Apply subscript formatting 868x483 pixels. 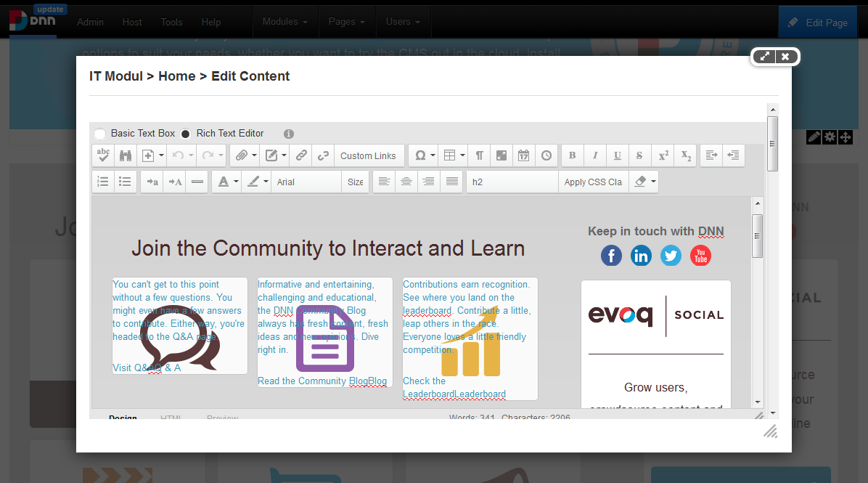point(686,155)
